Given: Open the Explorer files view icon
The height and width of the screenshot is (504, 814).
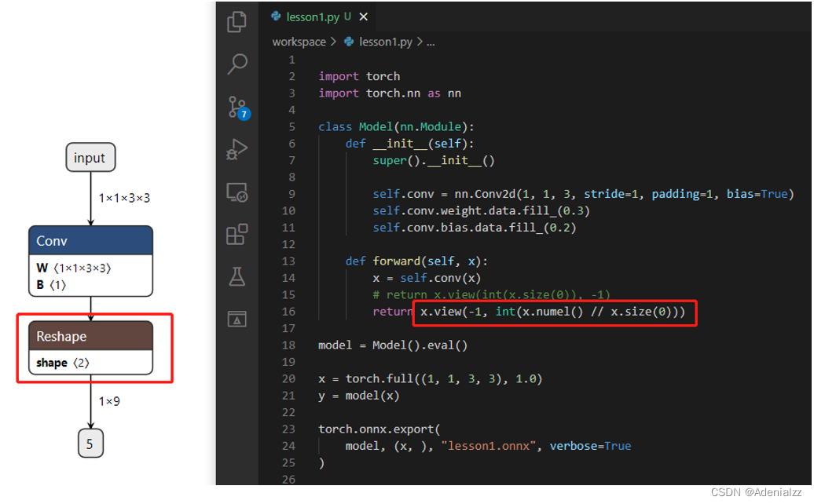Looking at the screenshot, I should [236, 22].
